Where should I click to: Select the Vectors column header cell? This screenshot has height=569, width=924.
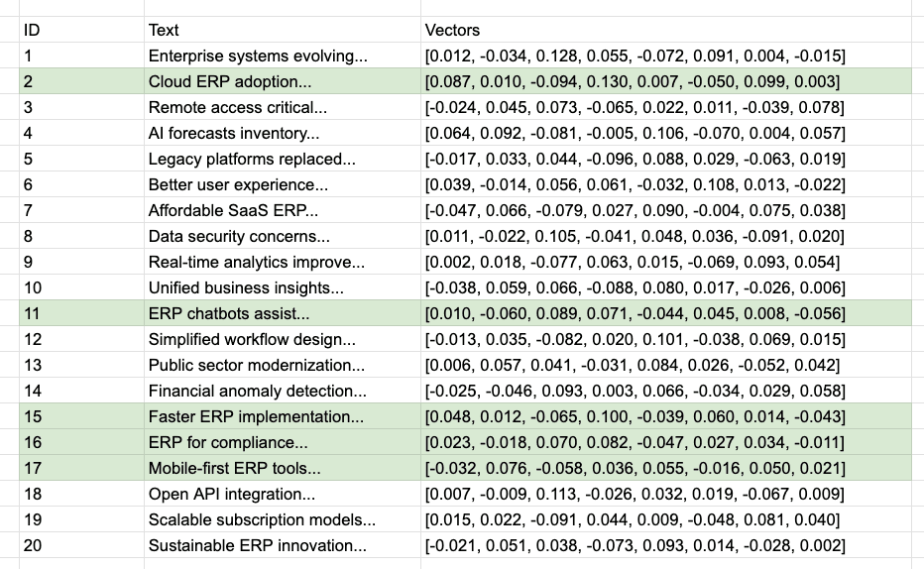click(x=452, y=30)
